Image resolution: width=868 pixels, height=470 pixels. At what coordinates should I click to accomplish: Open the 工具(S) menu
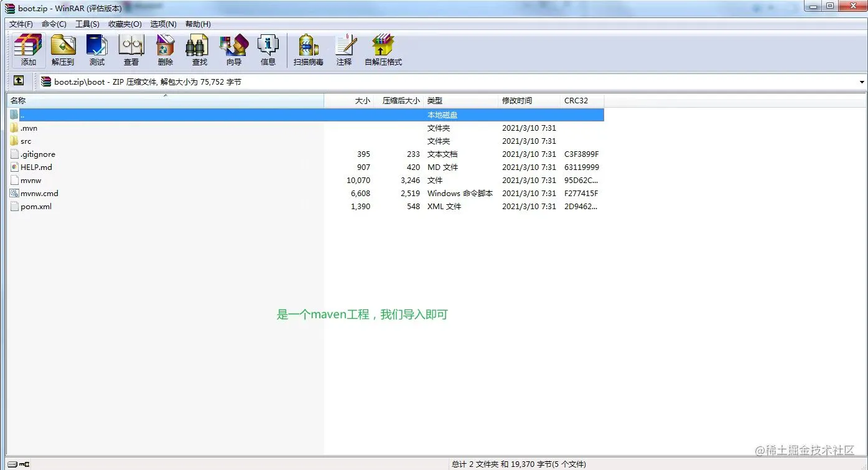click(x=87, y=24)
